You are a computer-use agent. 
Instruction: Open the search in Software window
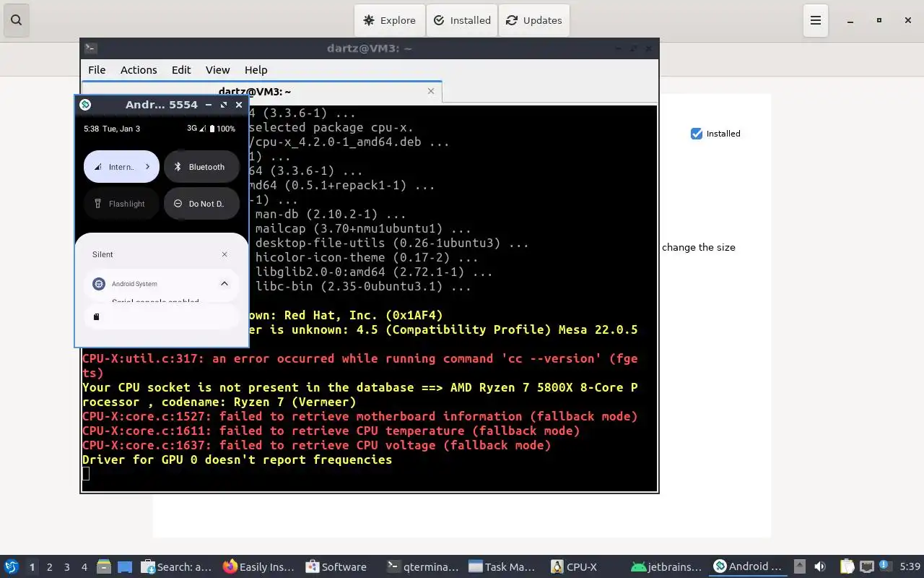tap(16, 20)
